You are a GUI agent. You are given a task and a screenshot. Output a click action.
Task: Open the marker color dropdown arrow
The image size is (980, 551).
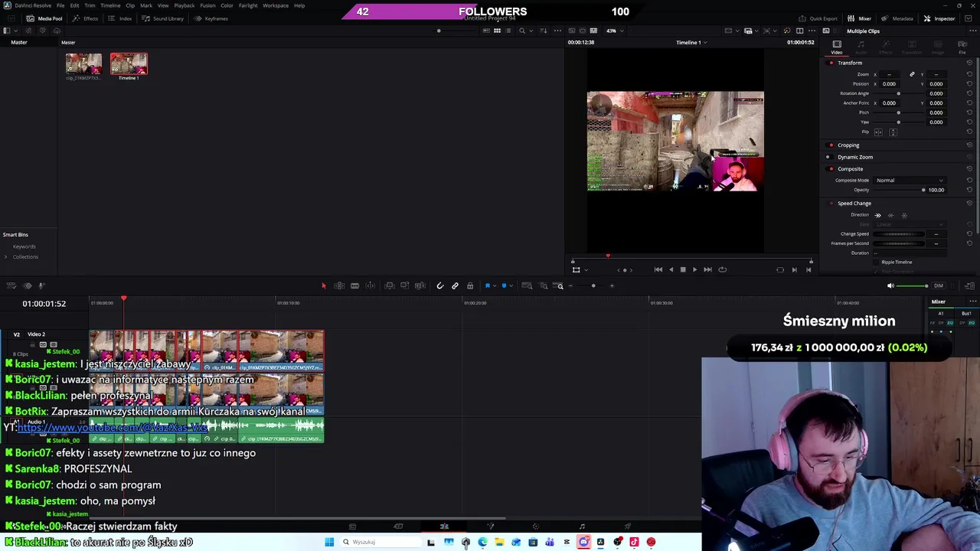point(511,286)
